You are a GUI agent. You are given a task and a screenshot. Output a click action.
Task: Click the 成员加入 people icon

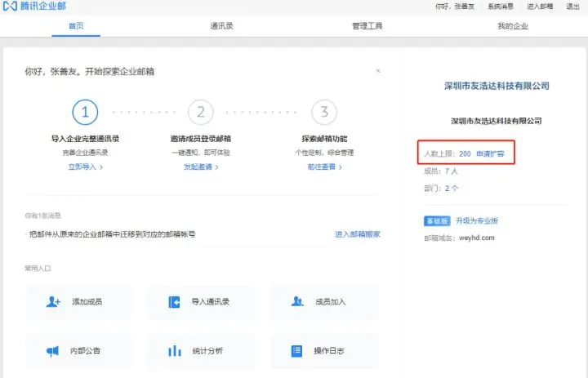[x=297, y=301]
